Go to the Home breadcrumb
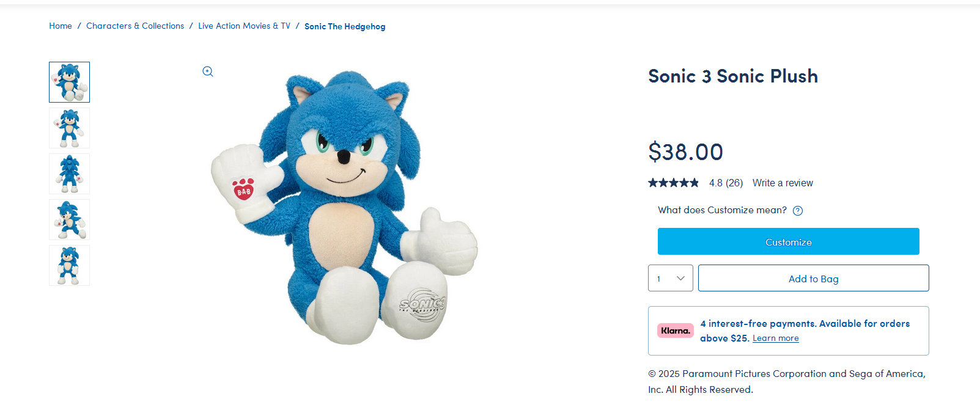 (x=61, y=26)
